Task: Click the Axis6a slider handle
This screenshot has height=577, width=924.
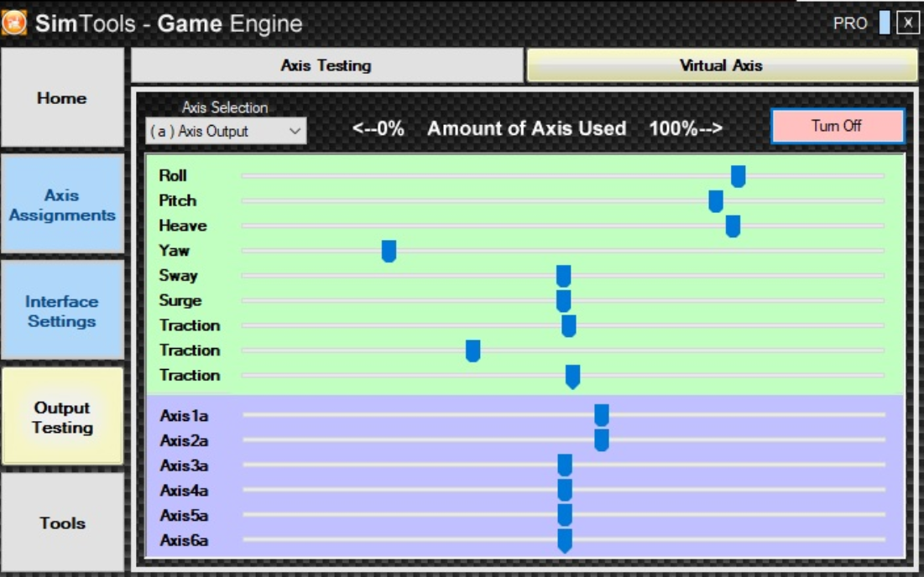Action: pyautogui.click(x=565, y=540)
